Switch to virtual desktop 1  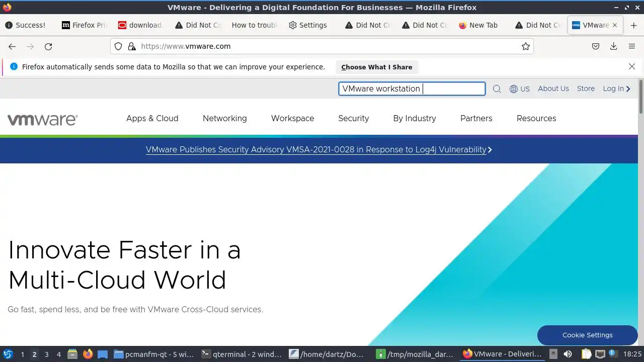(x=22, y=354)
